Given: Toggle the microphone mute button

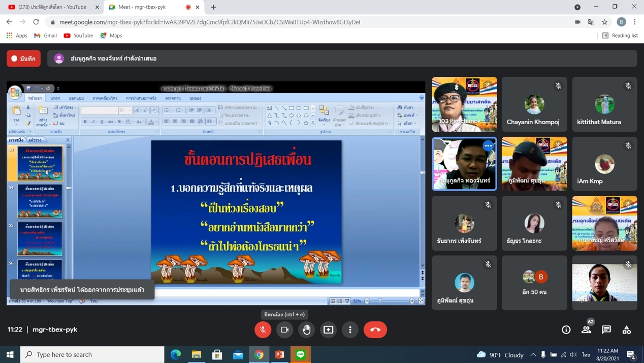Looking at the screenshot, I should click(x=263, y=329).
